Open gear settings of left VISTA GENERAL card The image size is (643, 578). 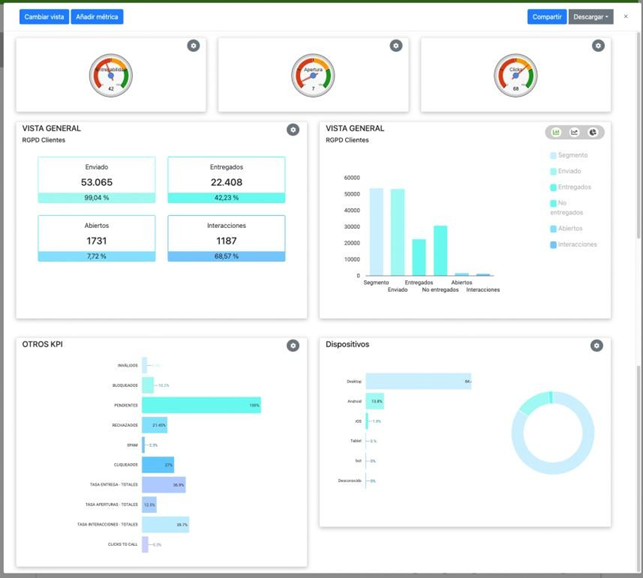click(x=293, y=130)
